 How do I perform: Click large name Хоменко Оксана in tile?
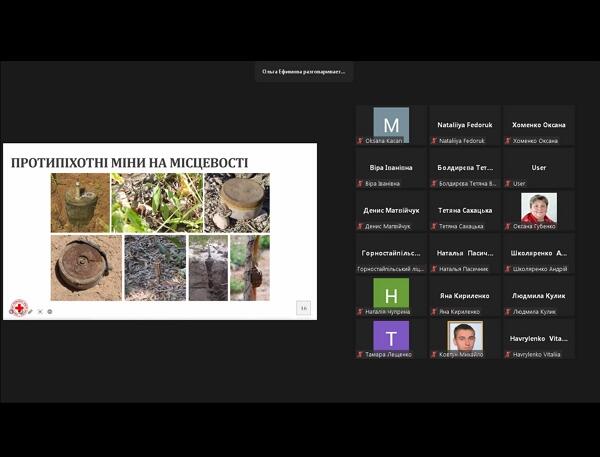coord(539,125)
